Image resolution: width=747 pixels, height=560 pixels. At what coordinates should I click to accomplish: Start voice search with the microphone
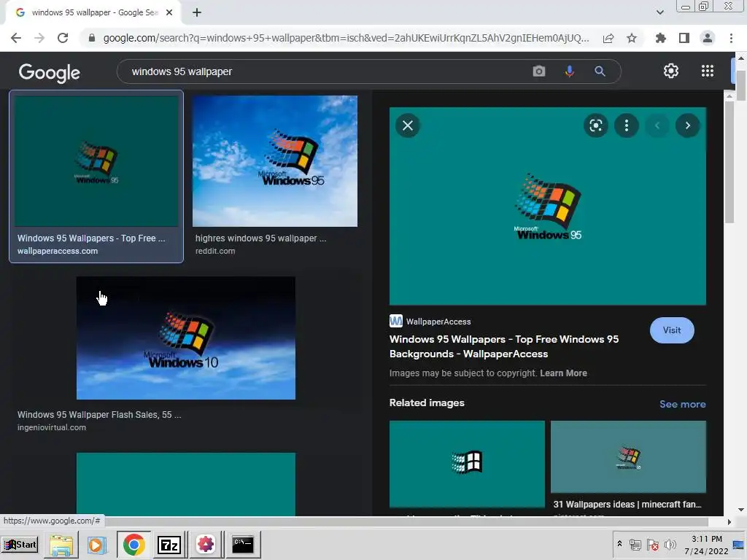pyautogui.click(x=569, y=71)
